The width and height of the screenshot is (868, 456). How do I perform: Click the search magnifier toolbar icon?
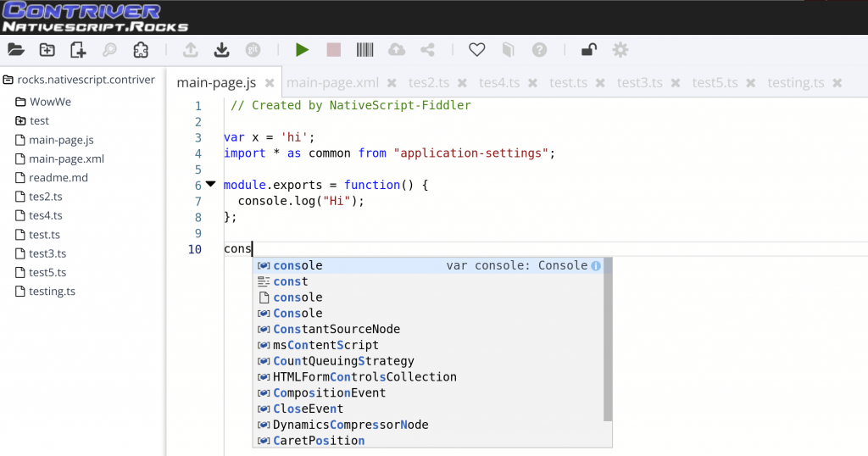click(x=109, y=50)
